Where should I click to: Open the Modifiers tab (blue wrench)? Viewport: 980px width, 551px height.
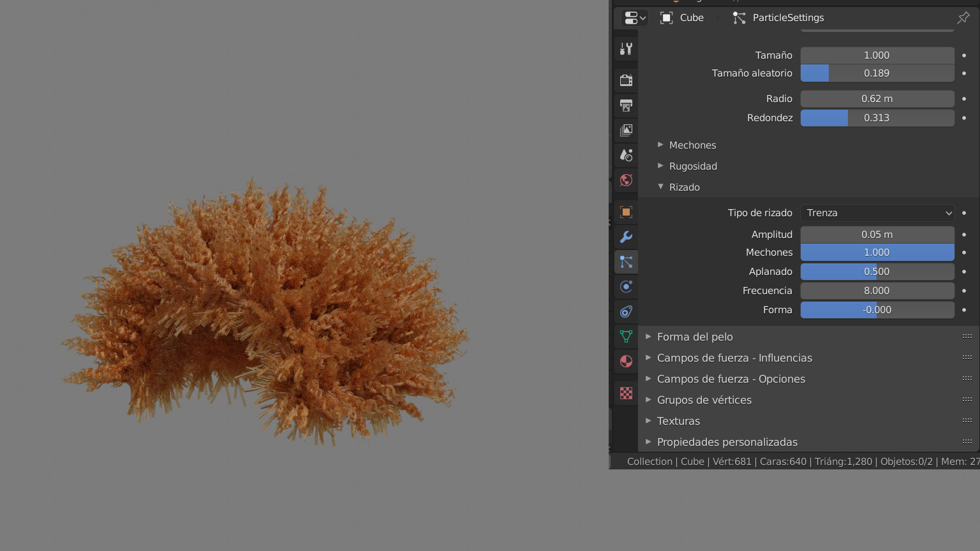pyautogui.click(x=626, y=237)
